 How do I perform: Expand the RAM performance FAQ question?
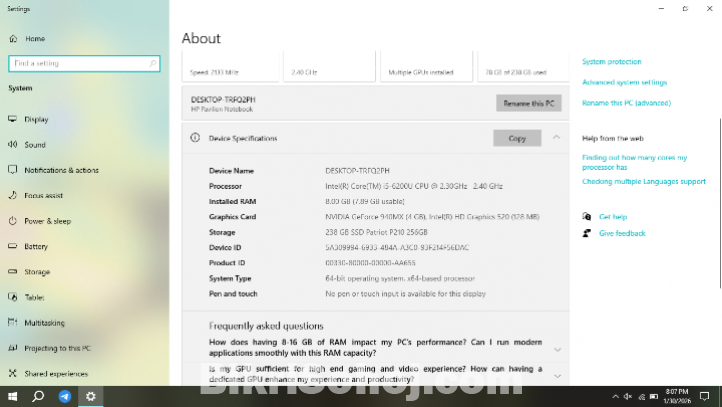click(x=557, y=350)
